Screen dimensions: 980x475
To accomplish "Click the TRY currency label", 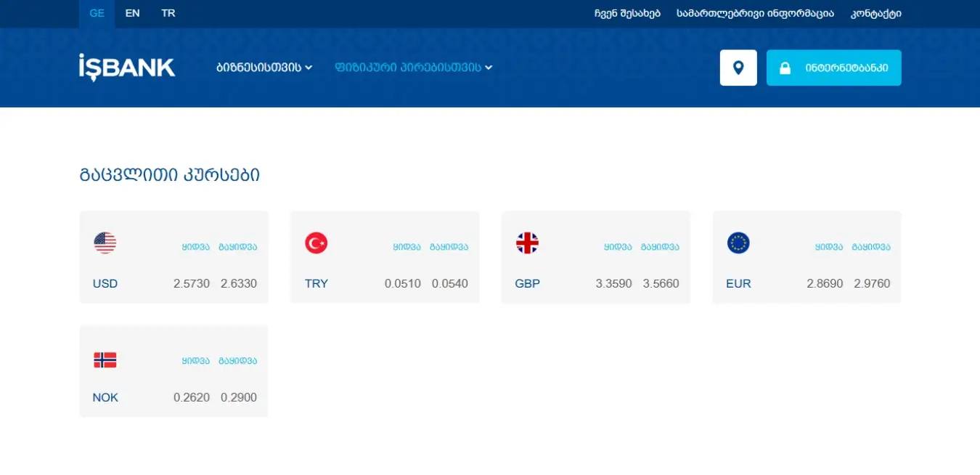I will tap(317, 283).
